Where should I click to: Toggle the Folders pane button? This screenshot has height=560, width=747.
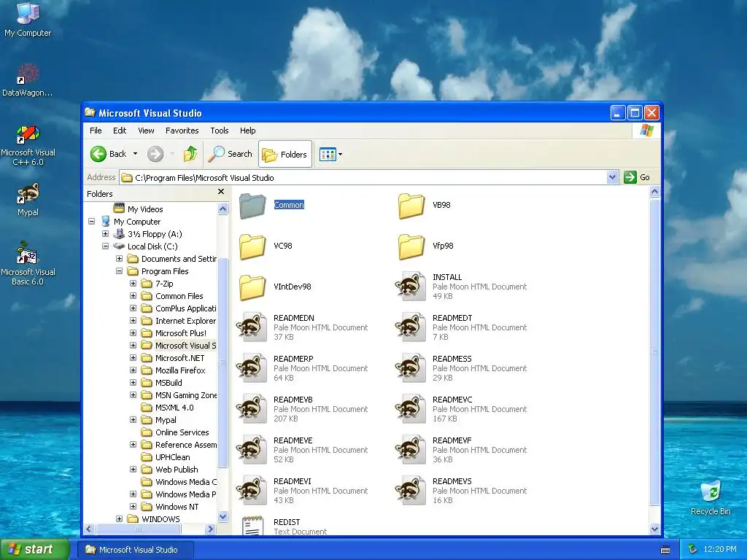pos(285,155)
